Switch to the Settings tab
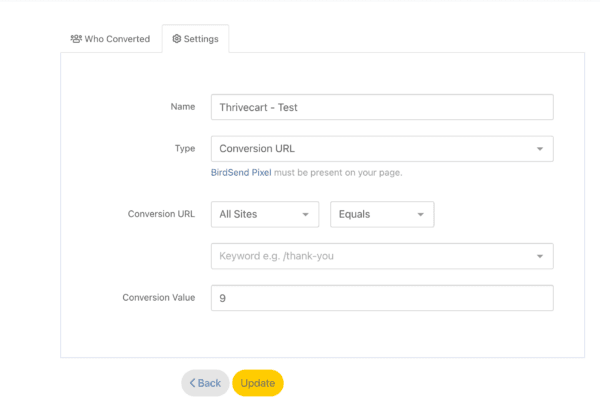This screenshot has height=402, width=600. point(195,39)
